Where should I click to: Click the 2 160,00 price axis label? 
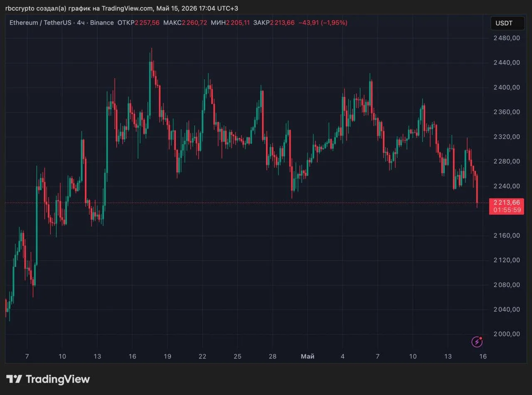click(x=507, y=235)
